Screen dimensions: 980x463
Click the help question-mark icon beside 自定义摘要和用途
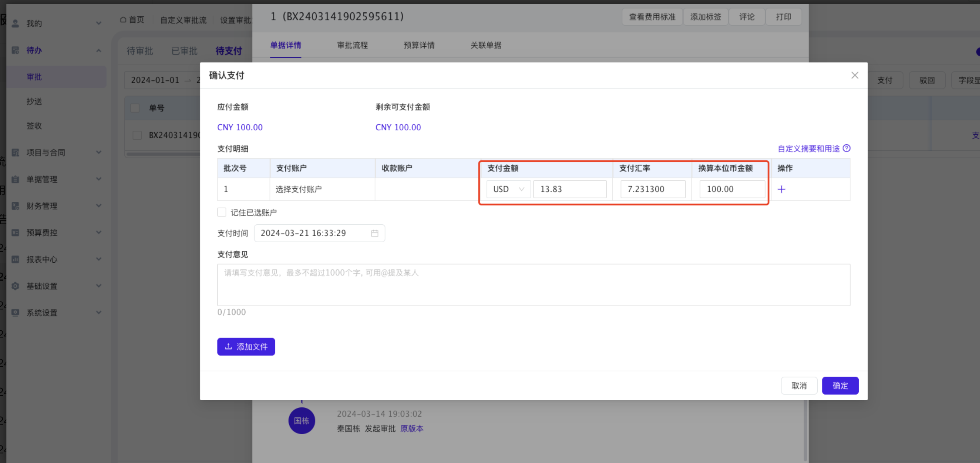[x=847, y=148]
